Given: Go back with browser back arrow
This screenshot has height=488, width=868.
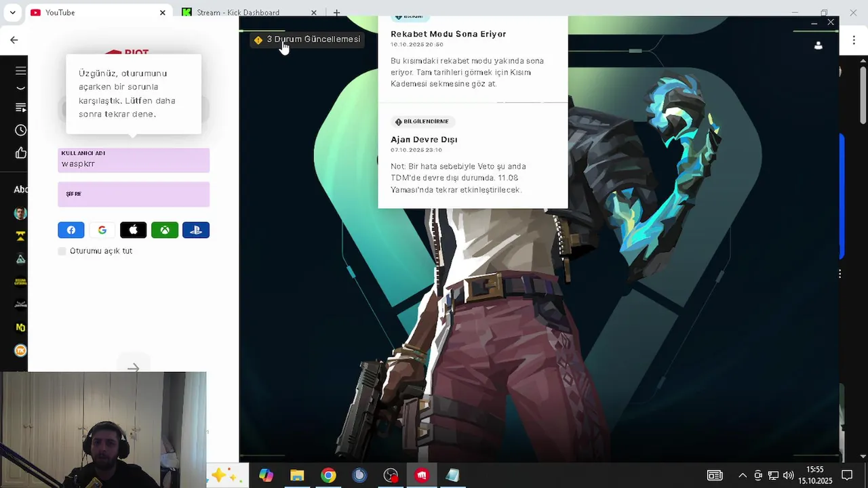Looking at the screenshot, I should click(x=14, y=40).
